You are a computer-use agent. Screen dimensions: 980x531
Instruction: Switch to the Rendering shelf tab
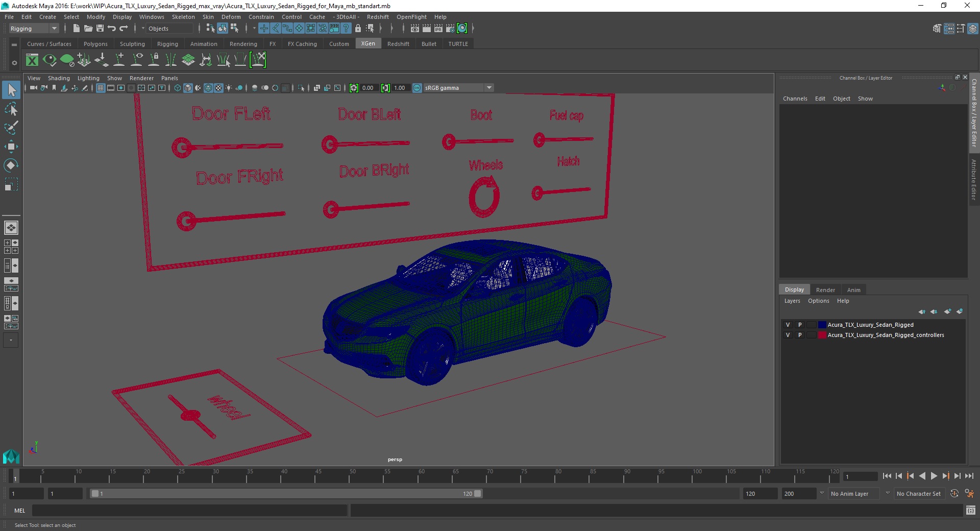click(x=243, y=44)
